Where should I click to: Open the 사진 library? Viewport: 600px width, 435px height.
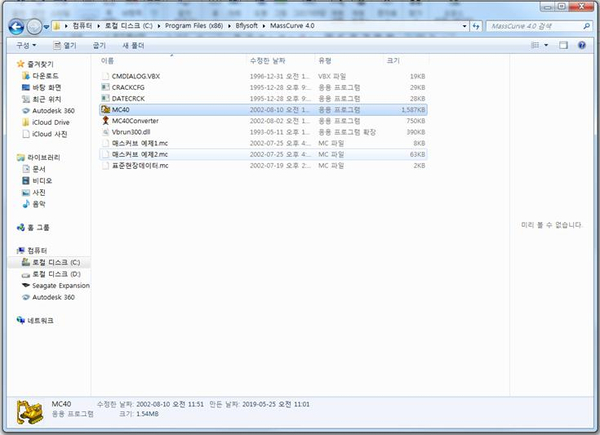click(x=39, y=192)
